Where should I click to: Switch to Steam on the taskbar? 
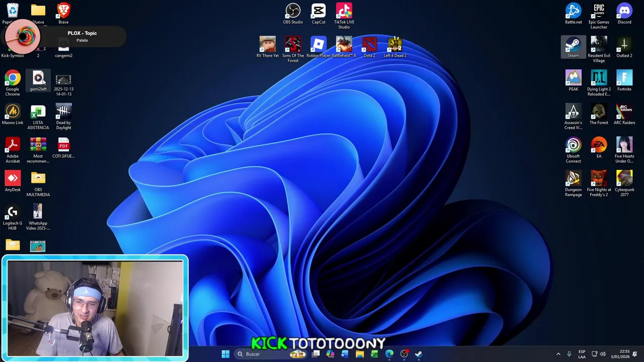[419, 354]
